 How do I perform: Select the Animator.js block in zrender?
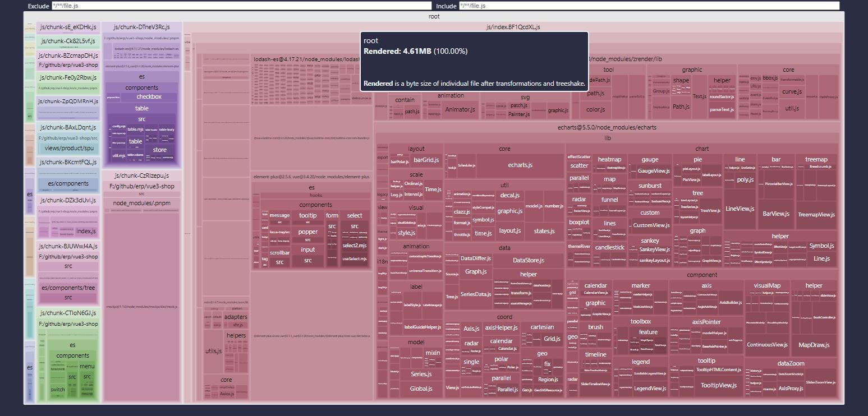pyautogui.click(x=460, y=110)
